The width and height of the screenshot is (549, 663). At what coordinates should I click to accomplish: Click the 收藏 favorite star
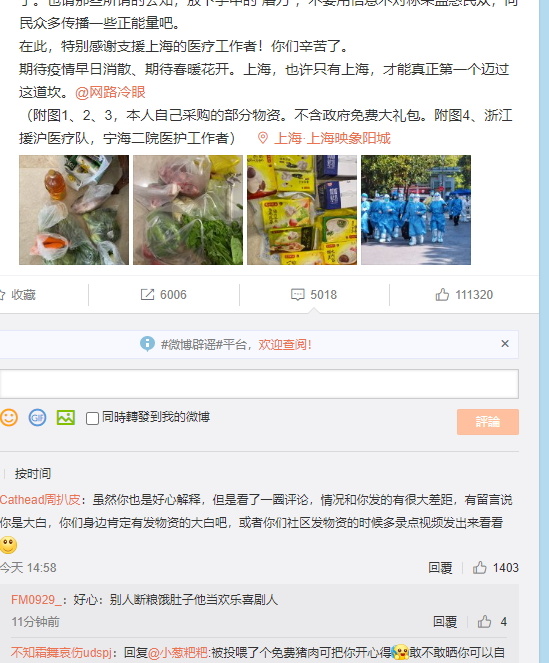[x=2, y=295]
